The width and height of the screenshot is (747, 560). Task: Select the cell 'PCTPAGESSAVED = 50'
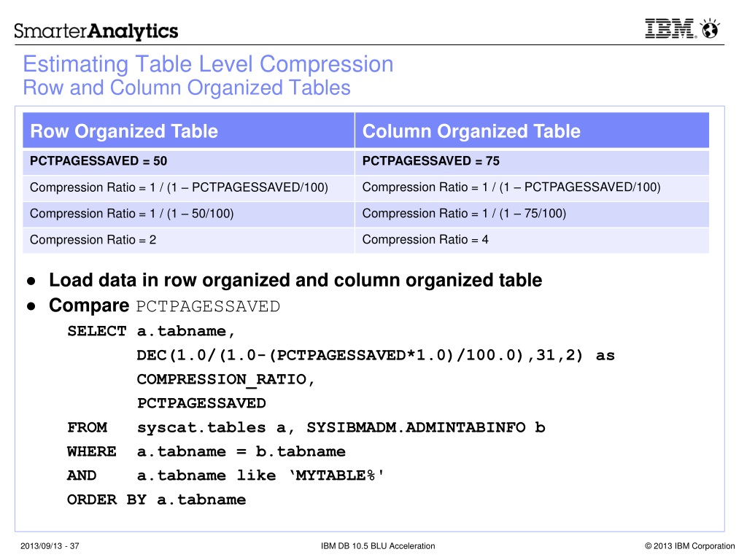click(189, 161)
